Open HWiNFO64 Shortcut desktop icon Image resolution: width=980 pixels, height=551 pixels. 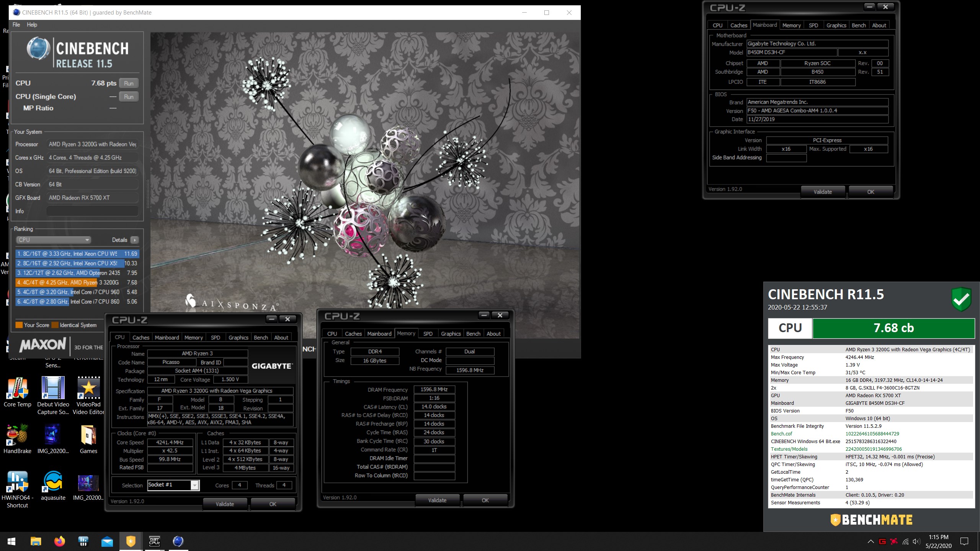point(17,490)
